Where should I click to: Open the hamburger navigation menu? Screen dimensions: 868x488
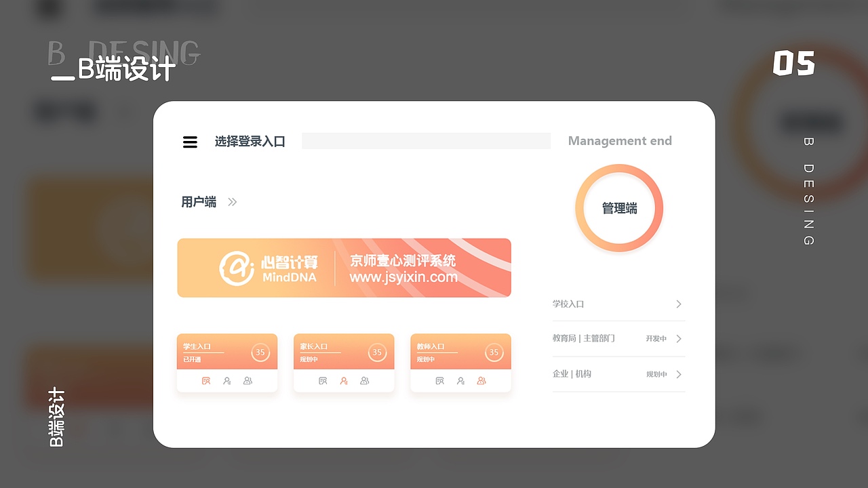190,142
